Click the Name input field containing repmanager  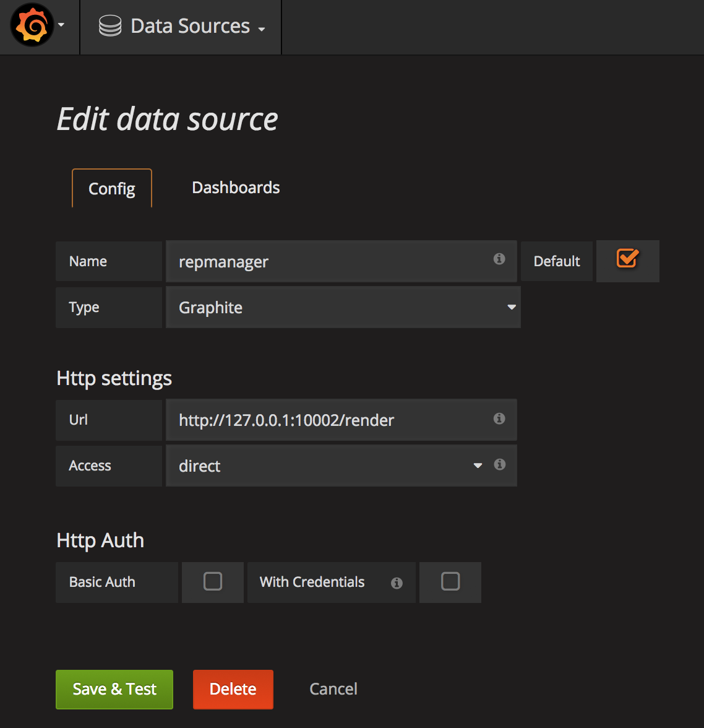point(341,261)
